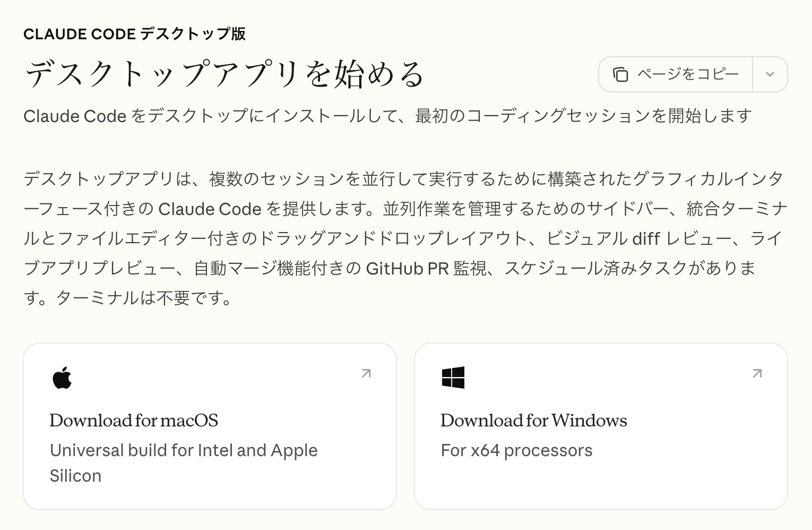Click the Windows logo icon

[453, 378]
